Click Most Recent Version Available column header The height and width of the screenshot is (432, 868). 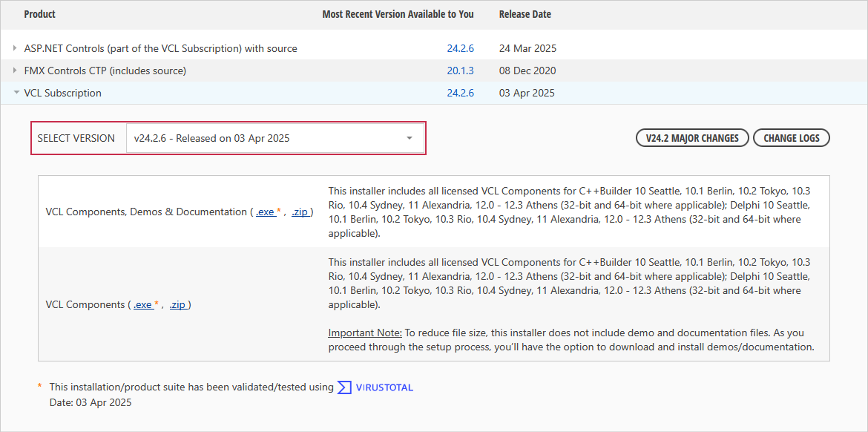(x=398, y=14)
